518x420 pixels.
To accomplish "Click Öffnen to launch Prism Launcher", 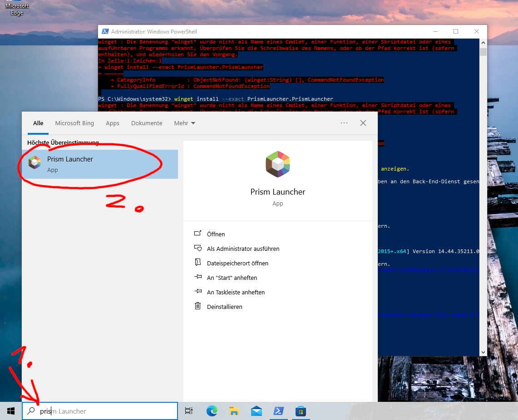I will point(216,234).
